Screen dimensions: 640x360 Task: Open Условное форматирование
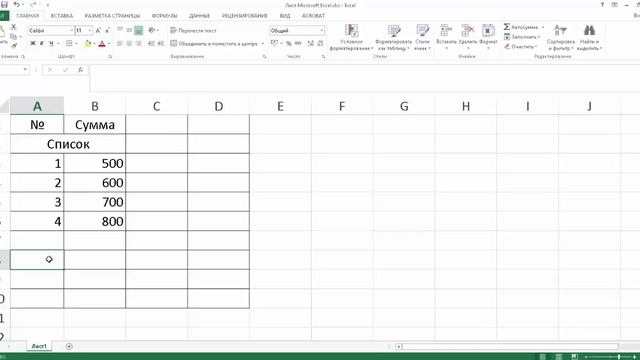(x=351, y=37)
